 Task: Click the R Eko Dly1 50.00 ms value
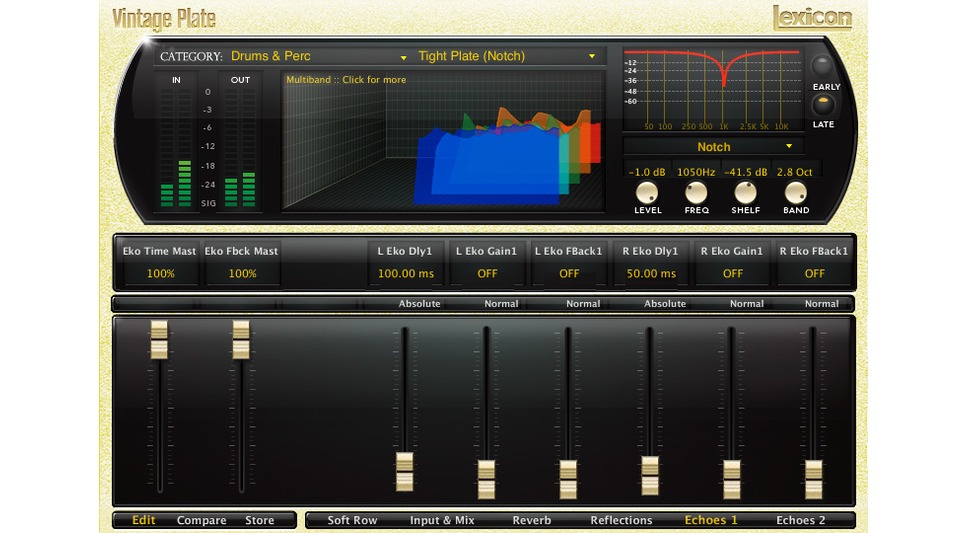click(651, 273)
